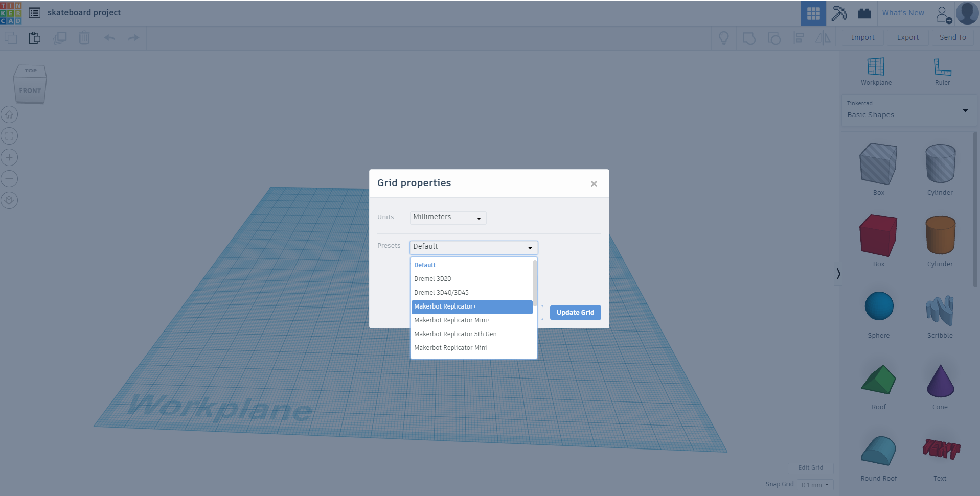This screenshot has width=980, height=496.
Task: Switch to 3D design grid view
Action: (x=813, y=13)
